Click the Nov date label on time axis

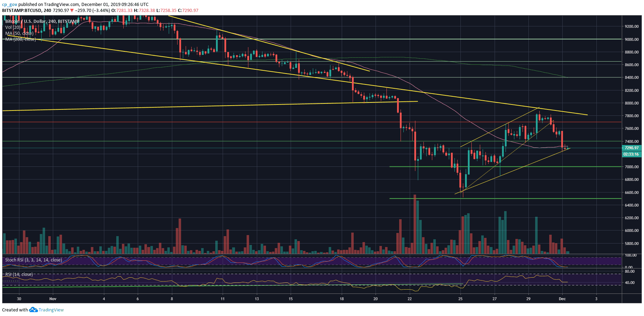coord(53,299)
